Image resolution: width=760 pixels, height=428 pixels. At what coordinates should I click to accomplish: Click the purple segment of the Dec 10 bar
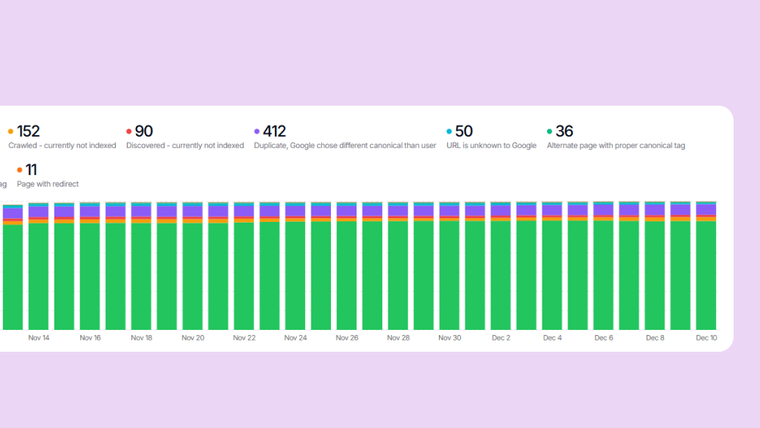click(706, 210)
